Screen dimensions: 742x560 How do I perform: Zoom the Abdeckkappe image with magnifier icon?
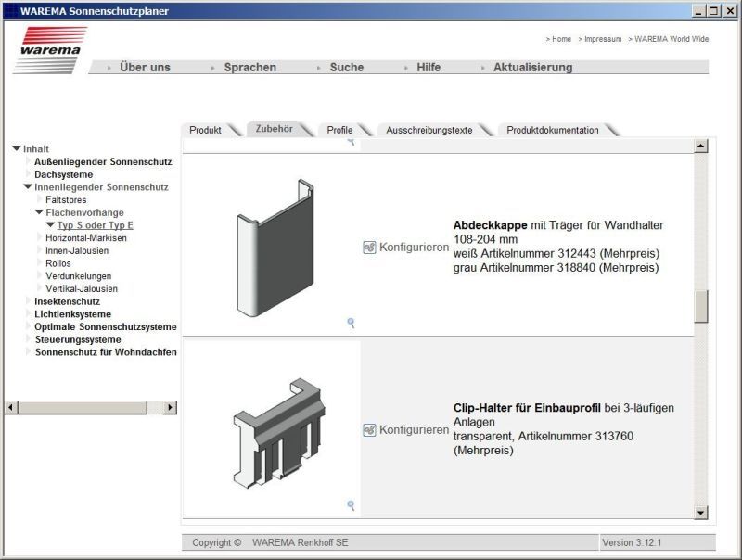pos(351,323)
